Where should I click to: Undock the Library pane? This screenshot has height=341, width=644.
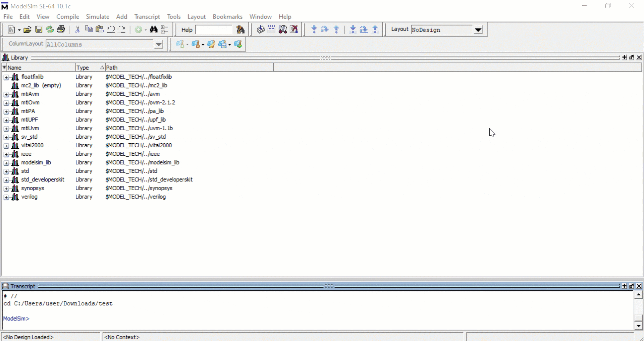point(632,57)
